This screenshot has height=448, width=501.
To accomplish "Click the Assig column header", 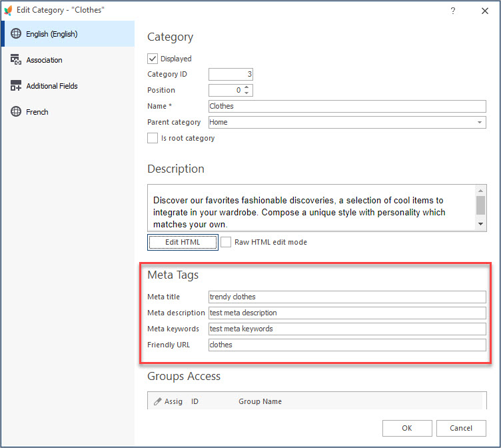I will click(173, 401).
